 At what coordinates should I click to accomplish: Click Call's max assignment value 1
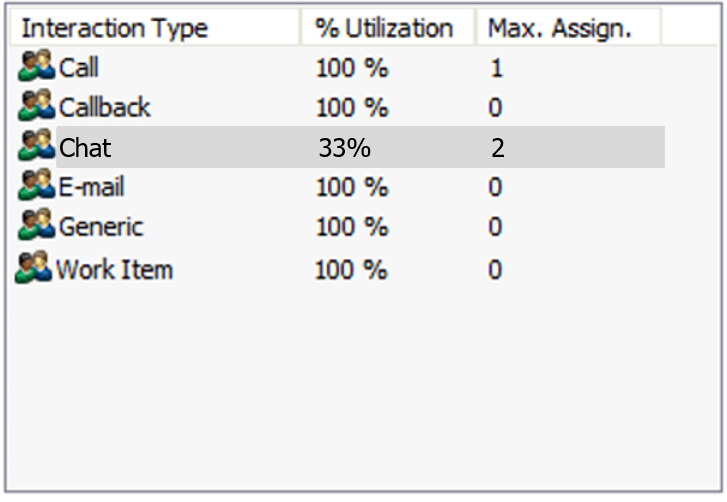click(x=496, y=69)
